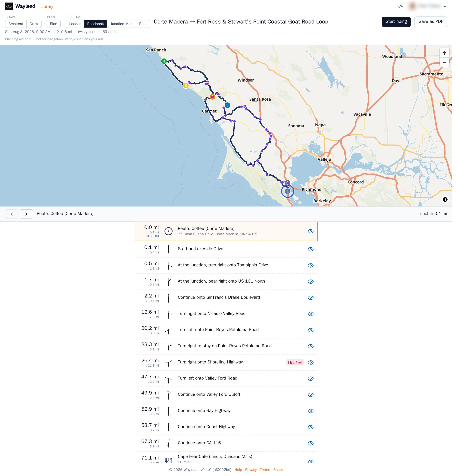Click green waypoint marker 4 near Sea Ranch

164,61
